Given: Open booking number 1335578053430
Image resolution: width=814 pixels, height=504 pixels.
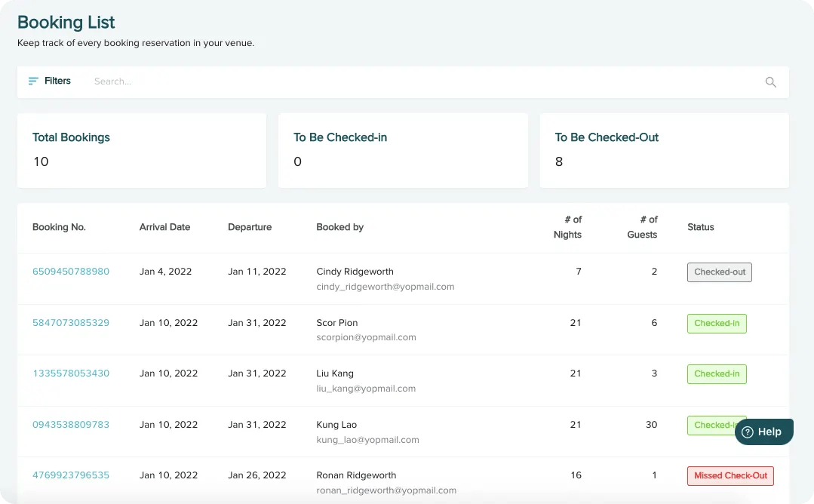Looking at the screenshot, I should coord(71,373).
